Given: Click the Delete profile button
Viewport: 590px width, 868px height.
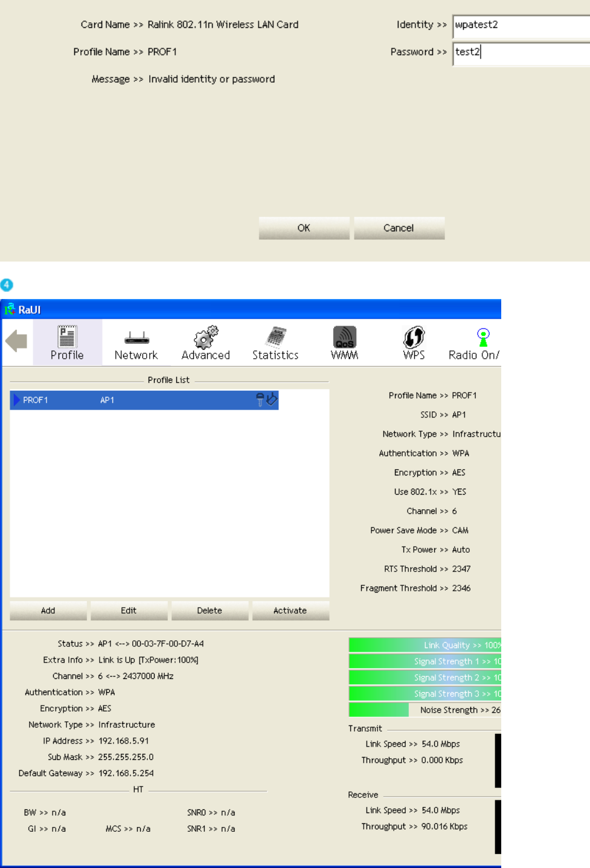Looking at the screenshot, I should 210,610.
